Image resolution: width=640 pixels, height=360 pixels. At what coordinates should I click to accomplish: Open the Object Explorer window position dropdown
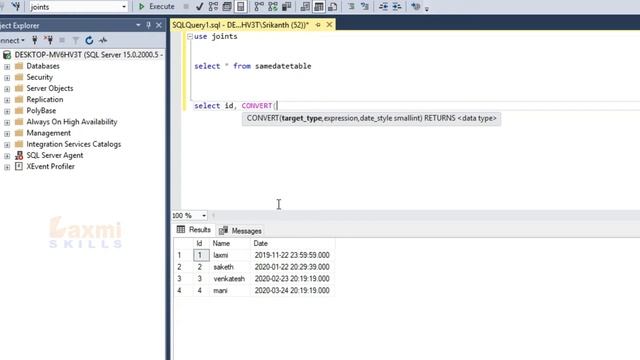(138, 25)
